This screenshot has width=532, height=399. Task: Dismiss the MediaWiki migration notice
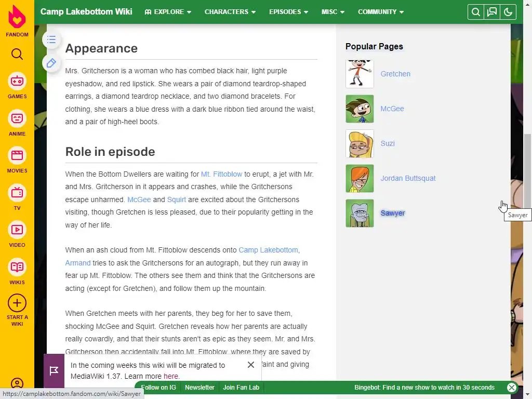(x=251, y=365)
